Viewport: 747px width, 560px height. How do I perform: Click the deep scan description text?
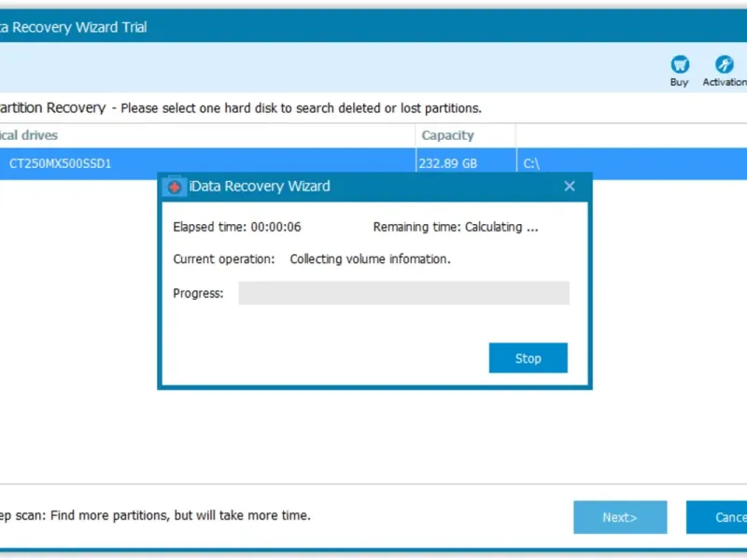[x=155, y=516]
